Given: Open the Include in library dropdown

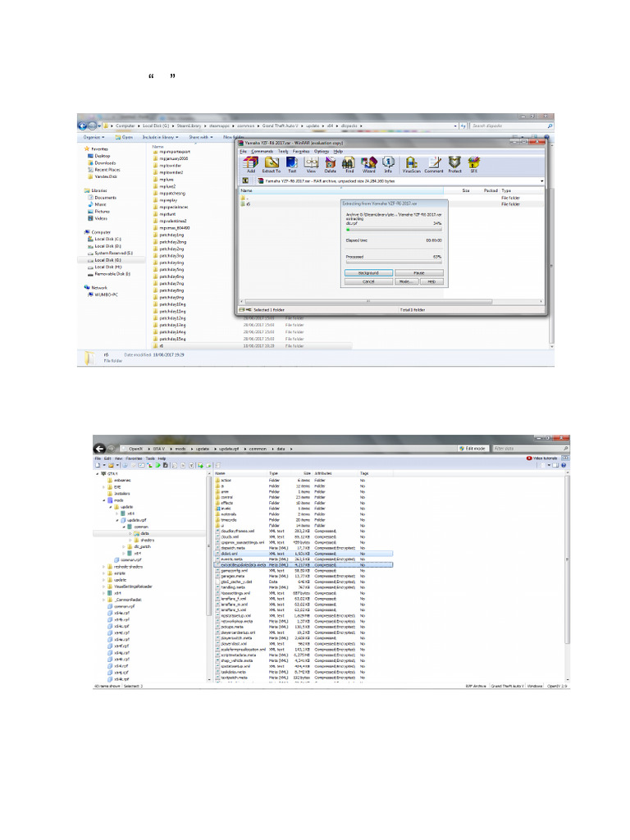Looking at the screenshot, I should (x=160, y=137).
